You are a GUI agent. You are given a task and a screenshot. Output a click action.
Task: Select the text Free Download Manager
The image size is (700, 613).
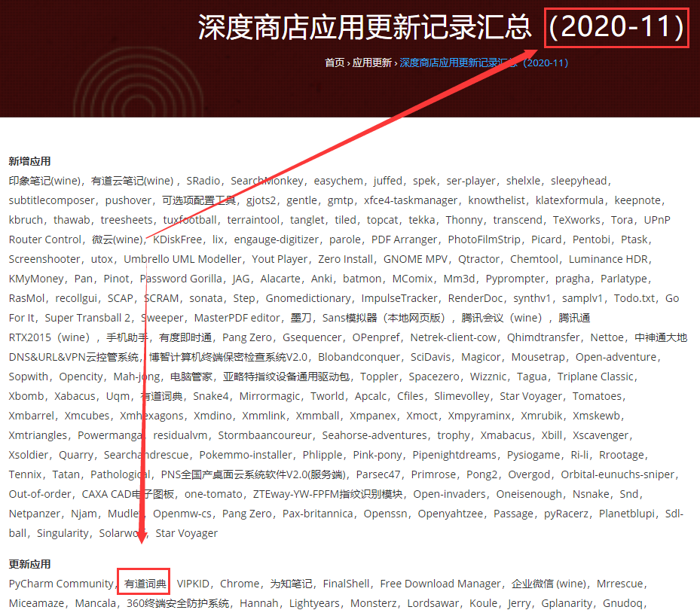[x=441, y=584]
